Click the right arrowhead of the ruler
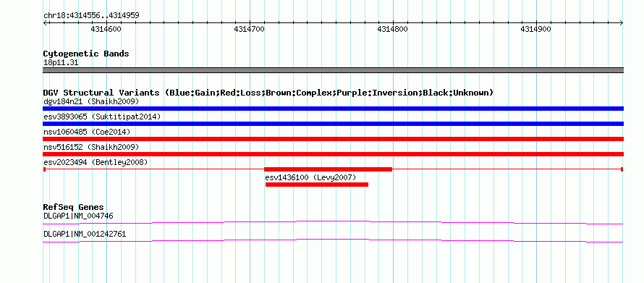This screenshot has height=283, width=644. point(622,23)
